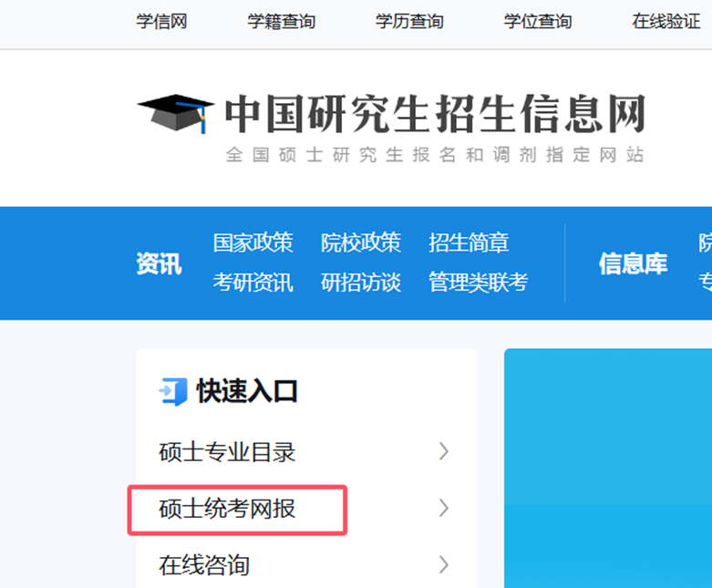Expand the 在线咨询 chevron arrow
The width and height of the screenshot is (712, 588).
point(444,564)
